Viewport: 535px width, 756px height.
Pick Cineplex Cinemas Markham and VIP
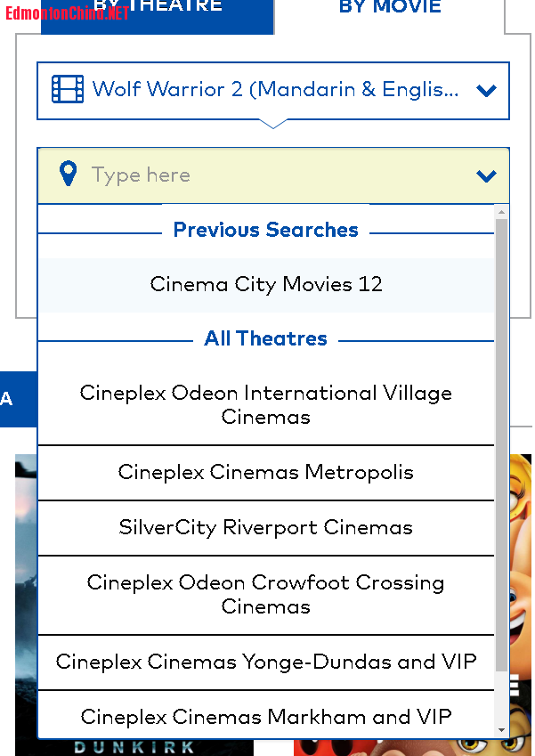[266, 717]
